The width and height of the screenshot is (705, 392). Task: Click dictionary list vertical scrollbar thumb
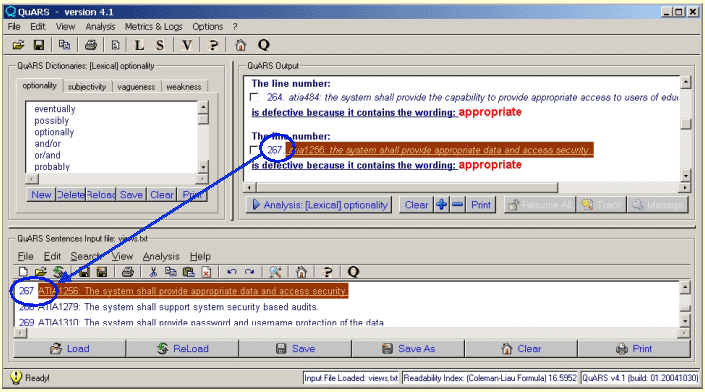tap(203, 118)
